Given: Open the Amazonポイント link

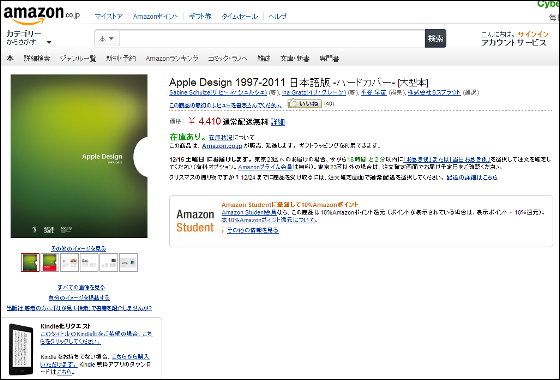Looking at the screenshot, I should tap(155, 16).
